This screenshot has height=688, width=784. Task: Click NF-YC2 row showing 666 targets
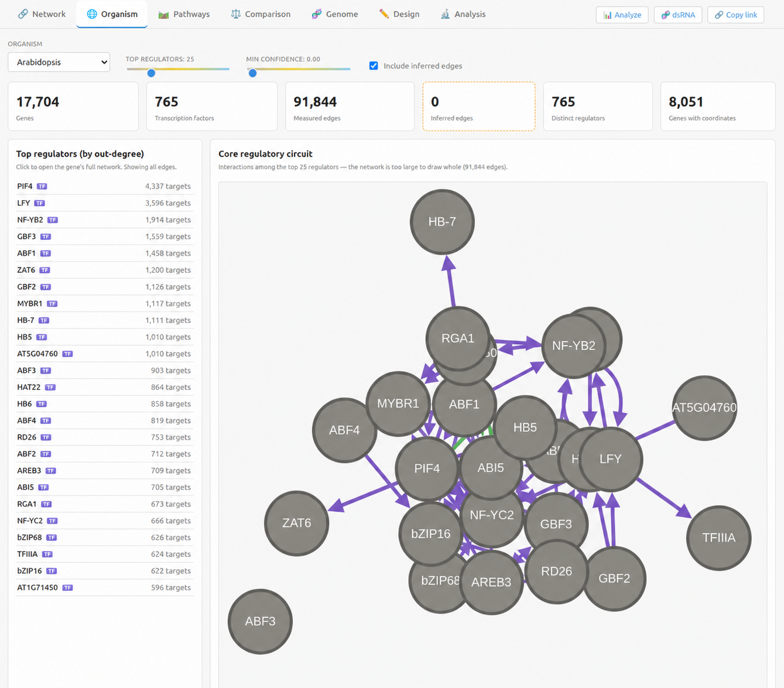point(104,521)
